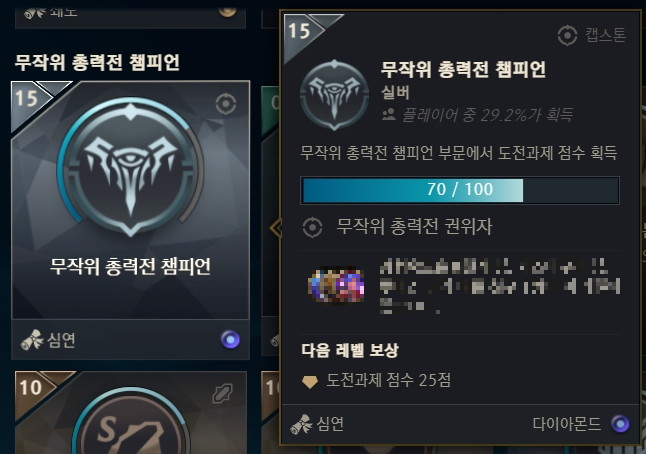Click the S emblem on level 10 card

pyautogui.click(x=131, y=422)
